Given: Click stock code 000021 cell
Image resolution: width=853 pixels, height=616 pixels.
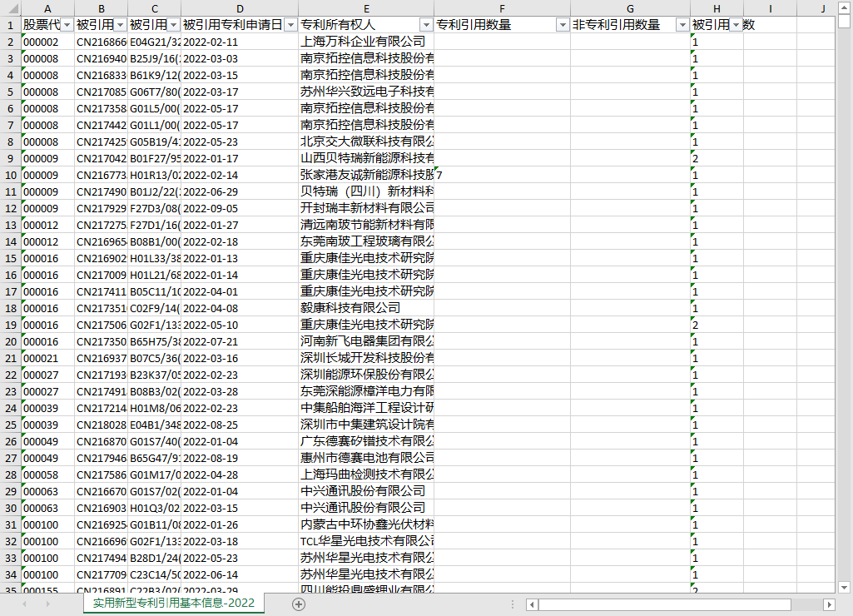Looking at the screenshot, I should click(48, 358).
